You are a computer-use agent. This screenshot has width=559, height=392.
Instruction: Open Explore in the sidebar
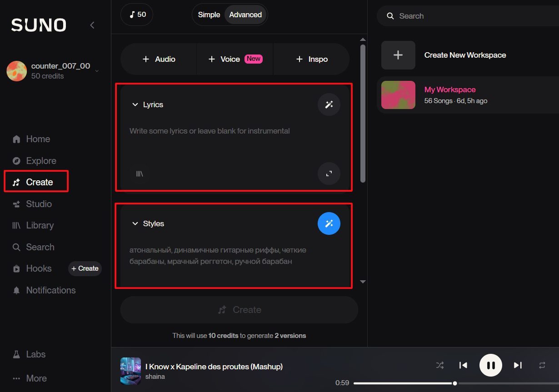pyautogui.click(x=41, y=161)
